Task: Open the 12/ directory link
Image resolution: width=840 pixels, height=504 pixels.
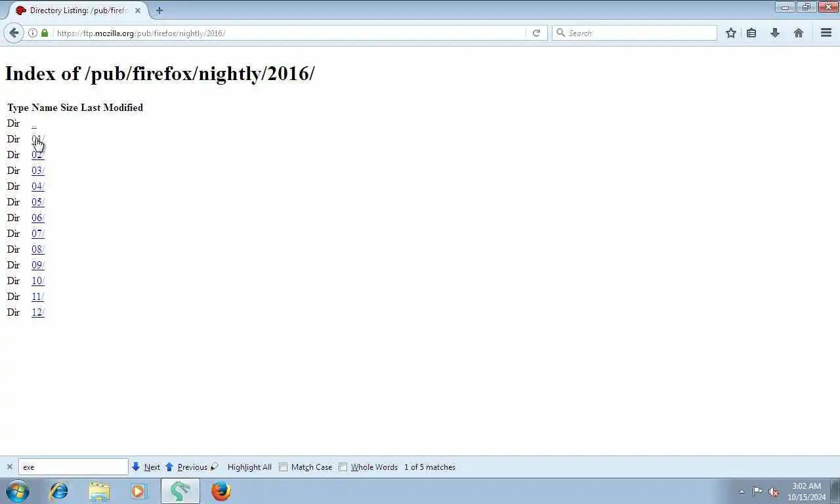Action: (38, 312)
